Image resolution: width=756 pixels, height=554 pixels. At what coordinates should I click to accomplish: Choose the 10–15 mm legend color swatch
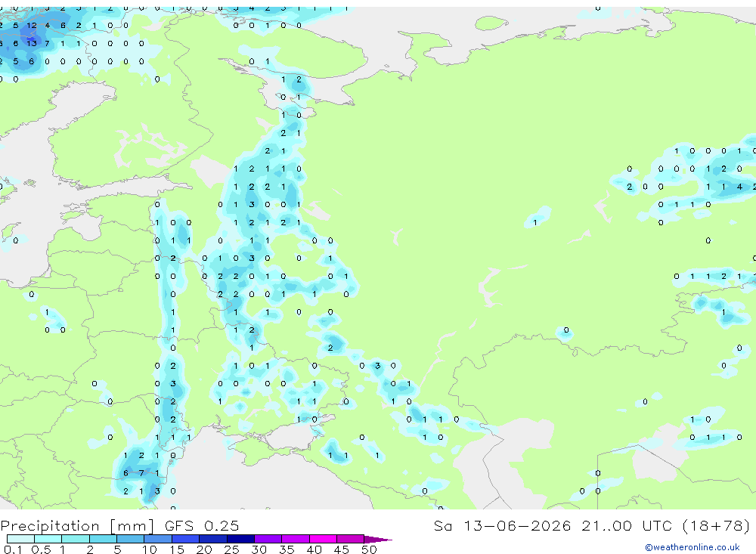click(158, 539)
